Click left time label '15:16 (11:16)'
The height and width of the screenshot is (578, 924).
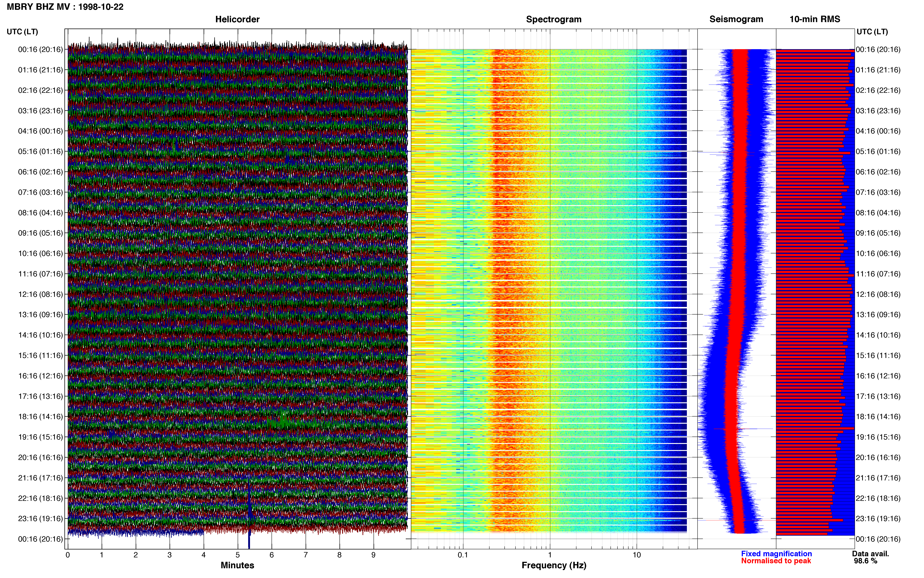point(41,356)
